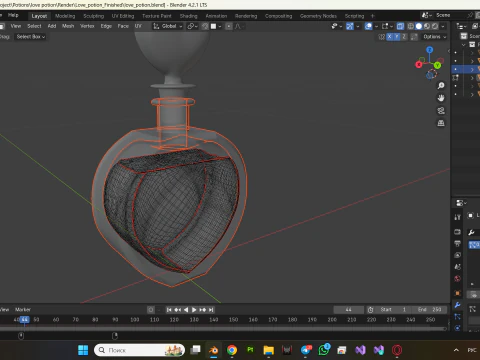Open the Render properties tab
The image size is (480, 360).
point(457,232)
